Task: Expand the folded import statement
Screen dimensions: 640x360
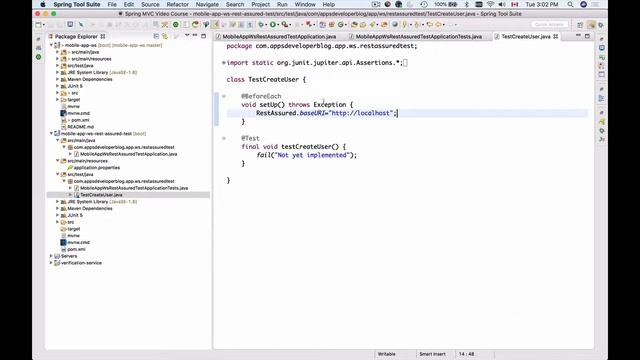Action: click(224, 63)
